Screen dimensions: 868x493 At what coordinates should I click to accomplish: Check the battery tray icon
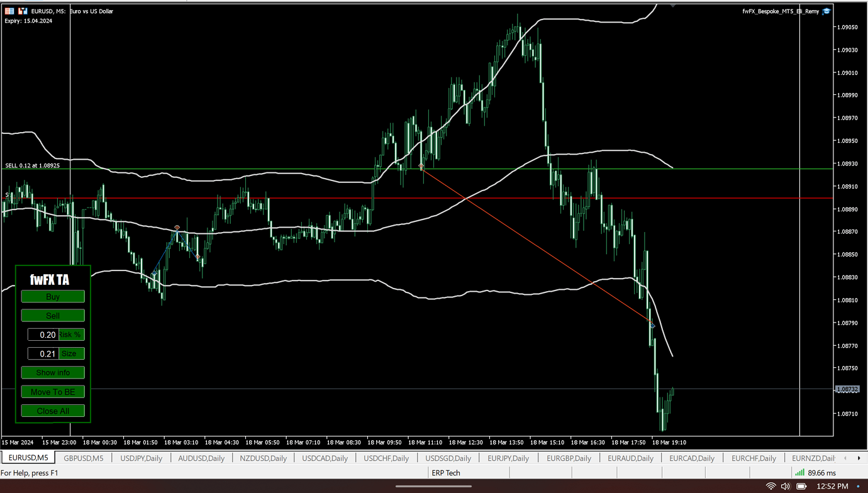tap(801, 486)
